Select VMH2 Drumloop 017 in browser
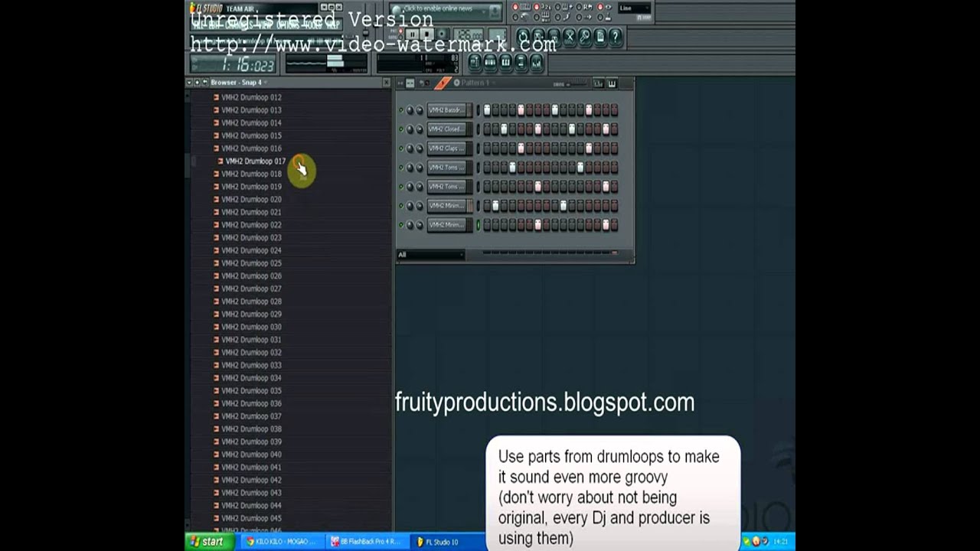Image resolution: width=980 pixels, height=551 pixels. tap(255, 161)
